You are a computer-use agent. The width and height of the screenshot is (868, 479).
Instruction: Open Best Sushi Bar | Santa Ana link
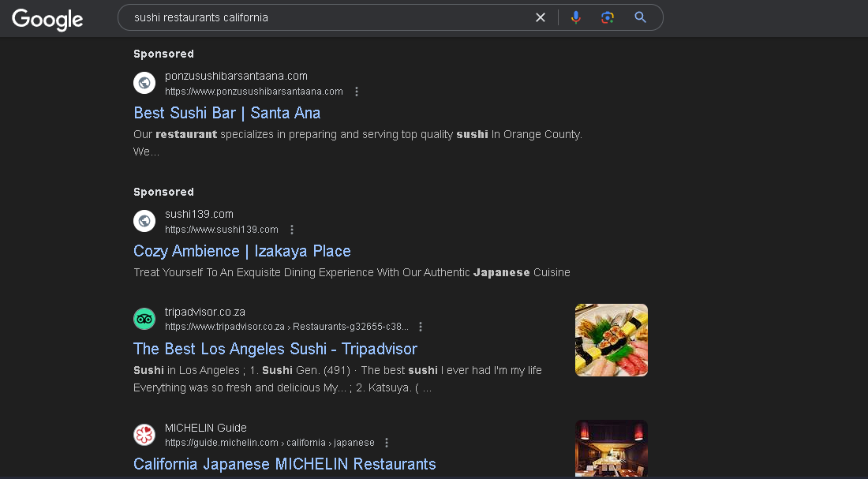(227, 113)
